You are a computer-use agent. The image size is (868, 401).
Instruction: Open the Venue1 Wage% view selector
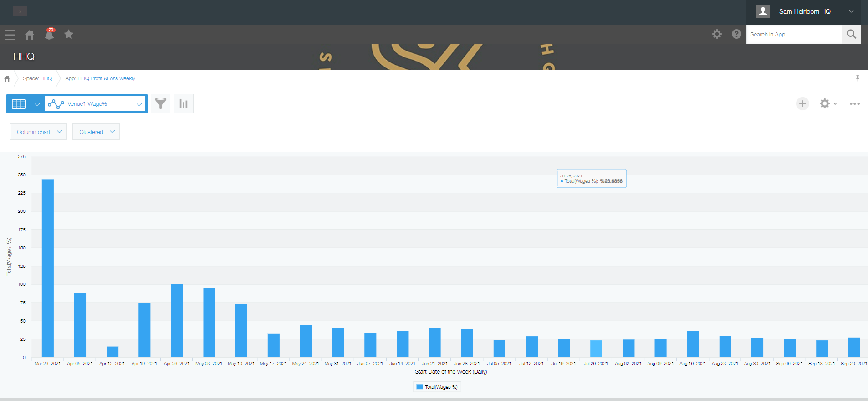point(95,103)
